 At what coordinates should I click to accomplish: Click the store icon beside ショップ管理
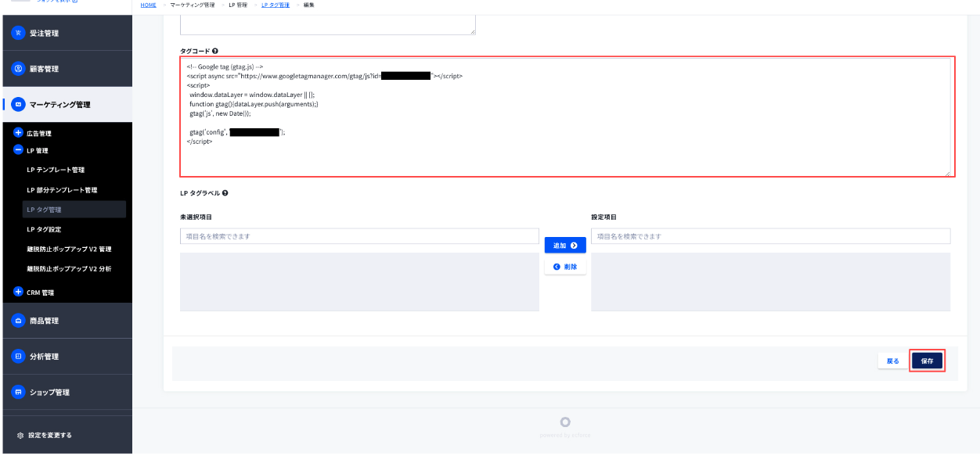pos(17,392)
